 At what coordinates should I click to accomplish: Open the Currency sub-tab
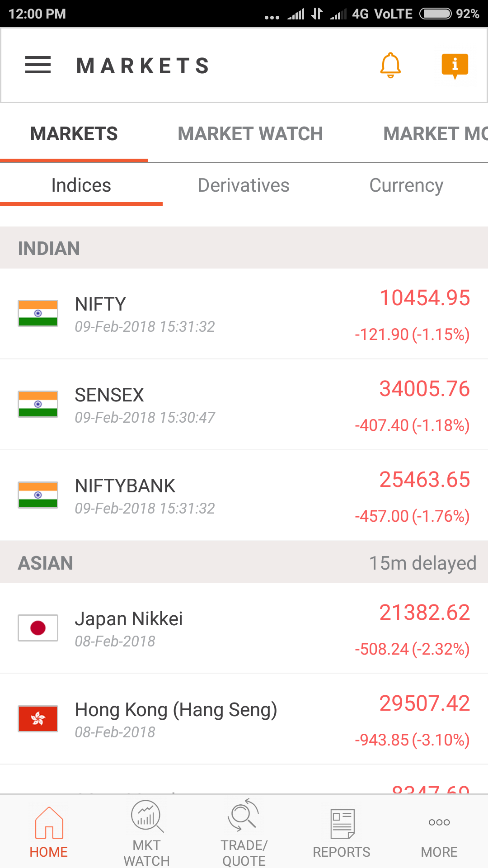coord(406,185)
